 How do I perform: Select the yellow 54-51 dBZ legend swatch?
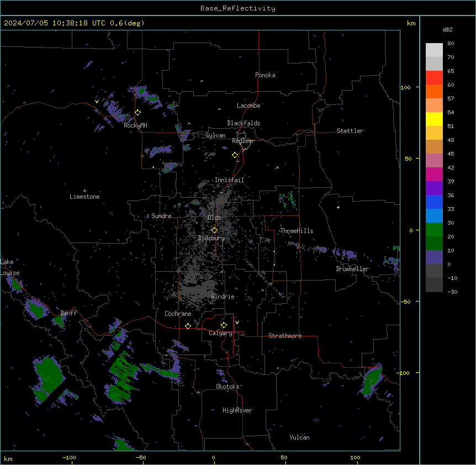[434, 119]
